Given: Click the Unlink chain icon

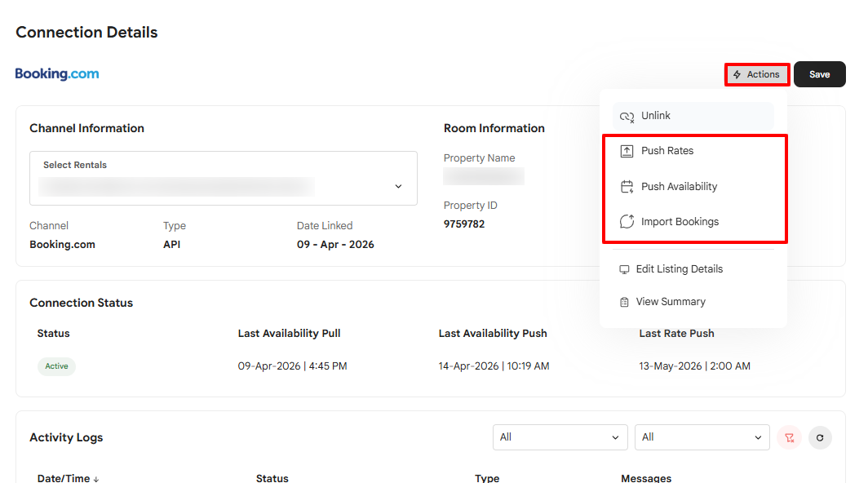Looking at the screenshot, I should point(627,117).
